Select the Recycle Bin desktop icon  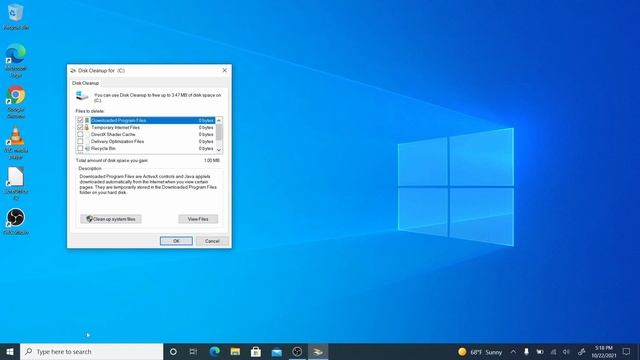coord(16,16)
